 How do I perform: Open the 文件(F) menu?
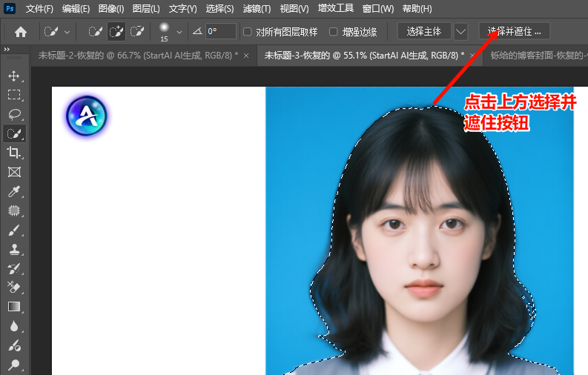point(39,9)
